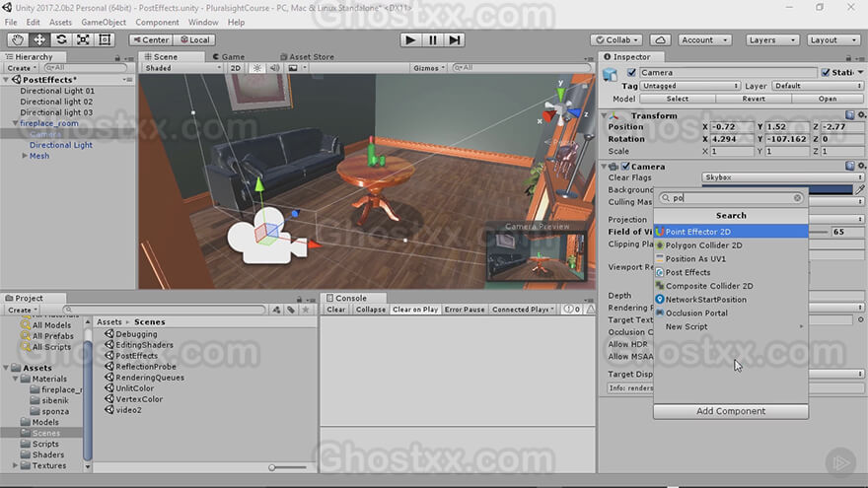The width and height of the screenshot is (868, 488).
Task: Click the Camera component settings gear
Action: pyautogui.click(x=861, y=166)
